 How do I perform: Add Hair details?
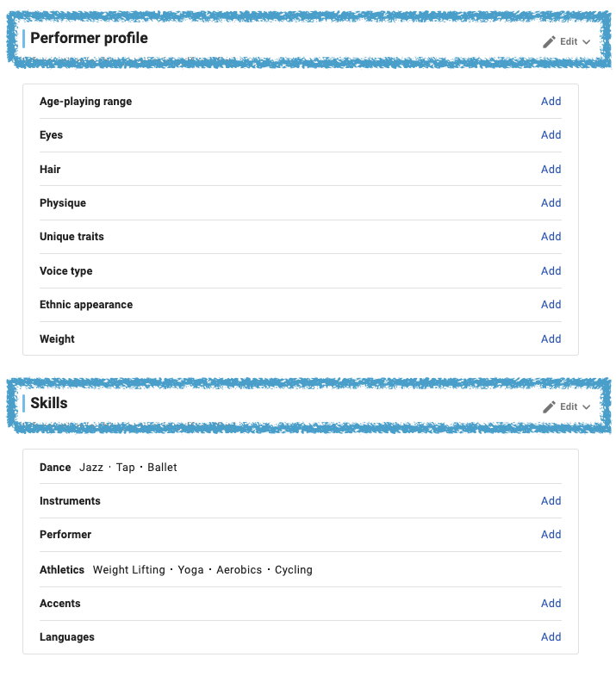tap(551, 170)
